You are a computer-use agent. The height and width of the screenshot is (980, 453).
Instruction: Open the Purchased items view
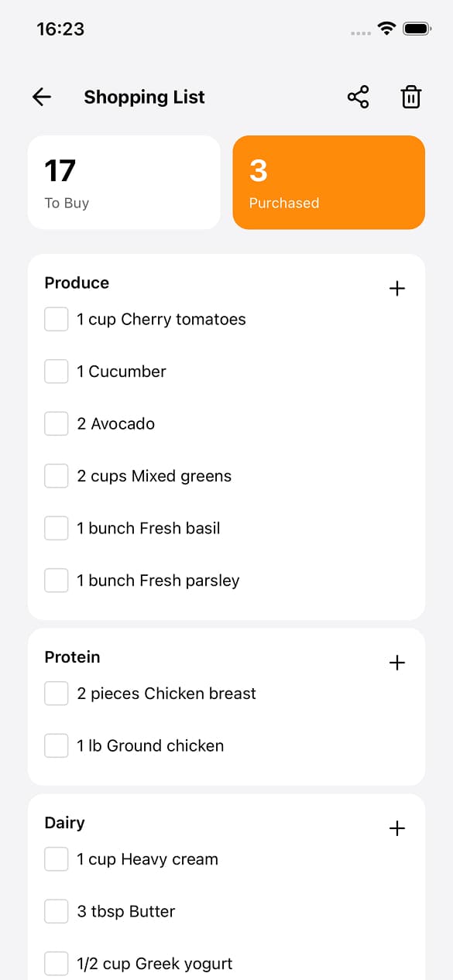click(328, 182)
